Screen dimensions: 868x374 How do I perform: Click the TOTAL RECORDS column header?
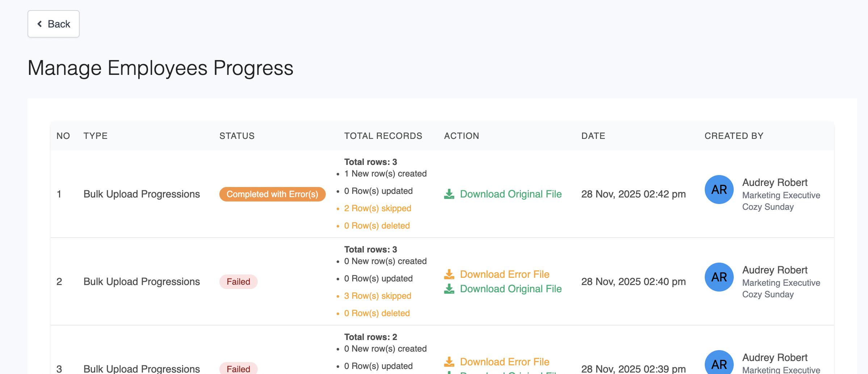click(x=383, y=136)
